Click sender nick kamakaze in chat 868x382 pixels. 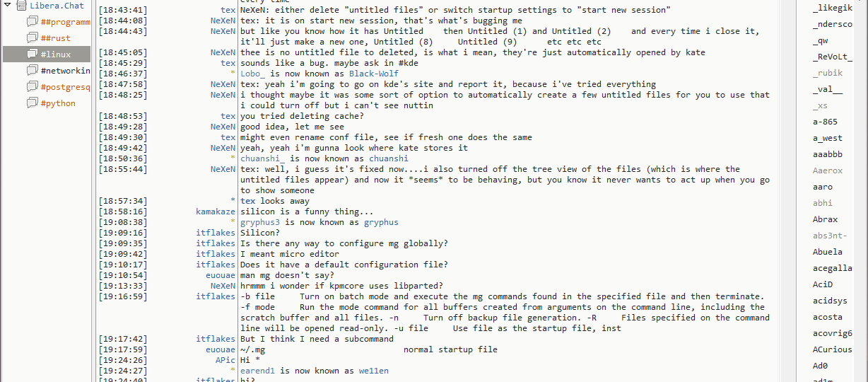(x=216, y=212)
